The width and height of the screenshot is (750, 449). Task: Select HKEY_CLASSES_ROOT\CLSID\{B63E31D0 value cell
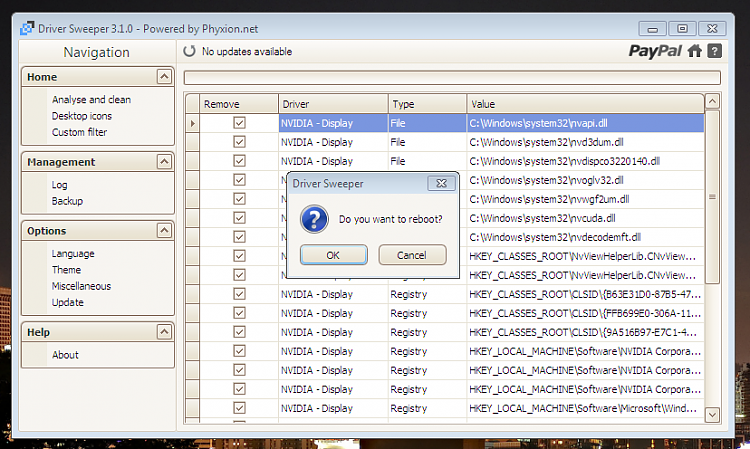point(585,294)
